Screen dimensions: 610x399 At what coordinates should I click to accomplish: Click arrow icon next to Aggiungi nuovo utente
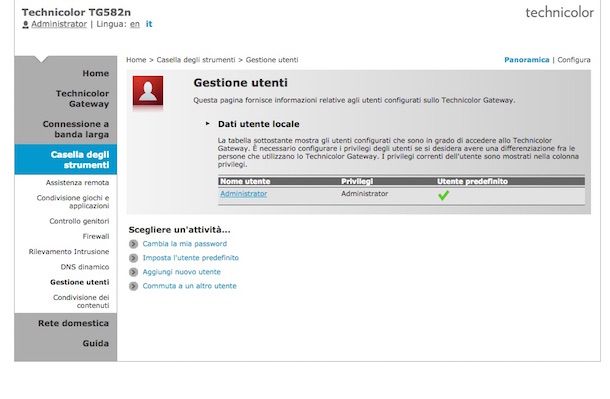pyautogui.click(x=133, y=272)
